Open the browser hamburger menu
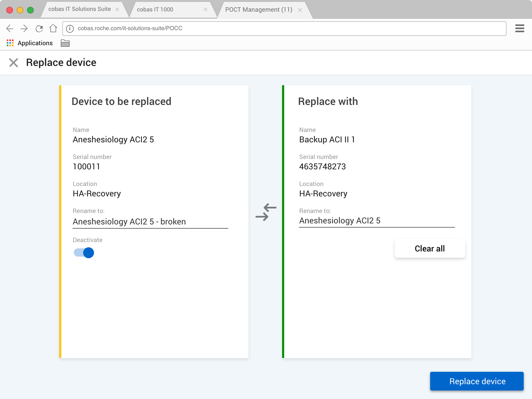 520,28
